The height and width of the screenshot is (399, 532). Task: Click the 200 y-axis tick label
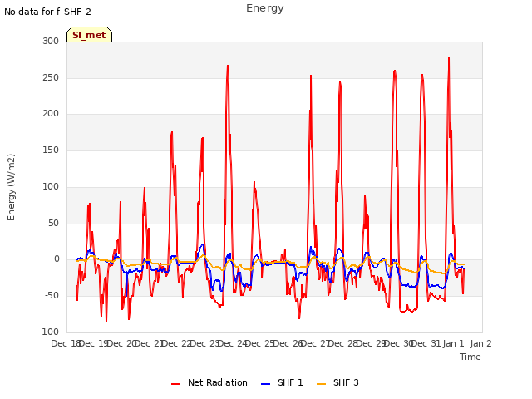click(x=51, y=114)
